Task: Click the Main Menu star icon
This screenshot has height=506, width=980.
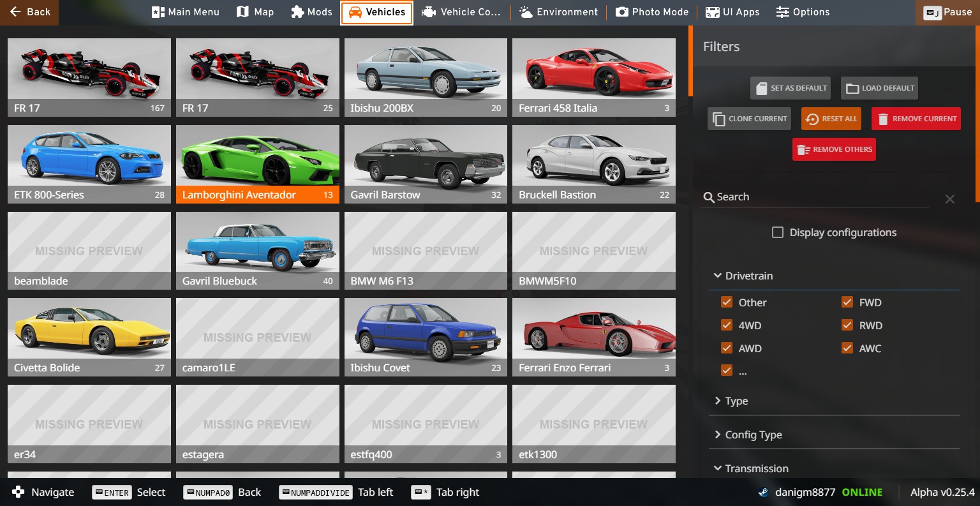Action: click(158, 12)
